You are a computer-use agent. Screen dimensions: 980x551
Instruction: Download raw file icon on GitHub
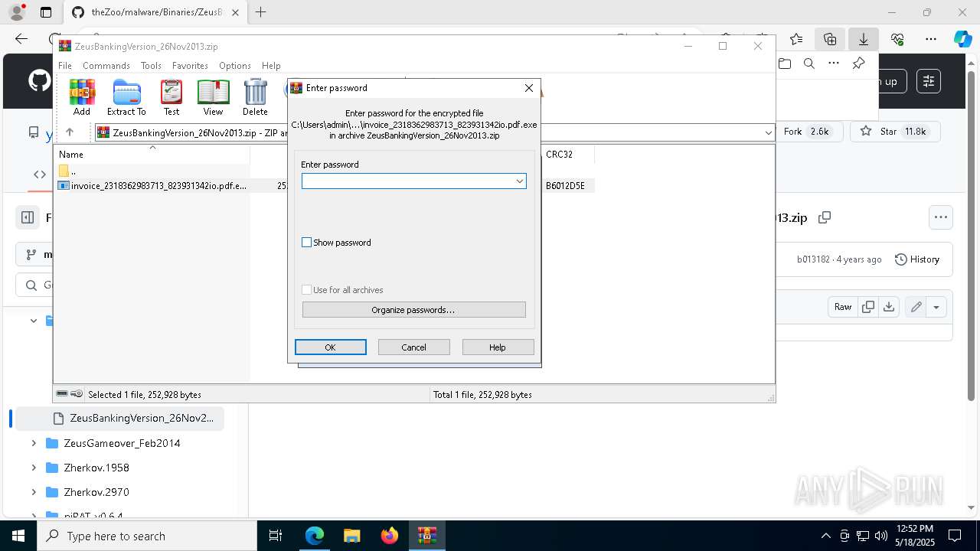point(888,307)
